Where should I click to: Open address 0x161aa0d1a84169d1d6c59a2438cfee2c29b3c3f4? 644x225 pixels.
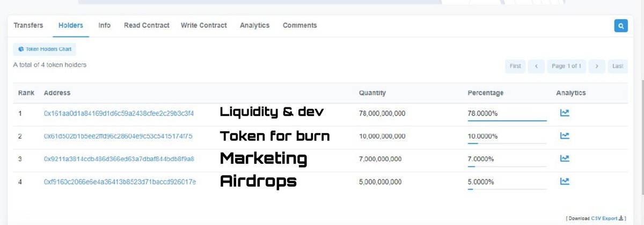[119, 113]
